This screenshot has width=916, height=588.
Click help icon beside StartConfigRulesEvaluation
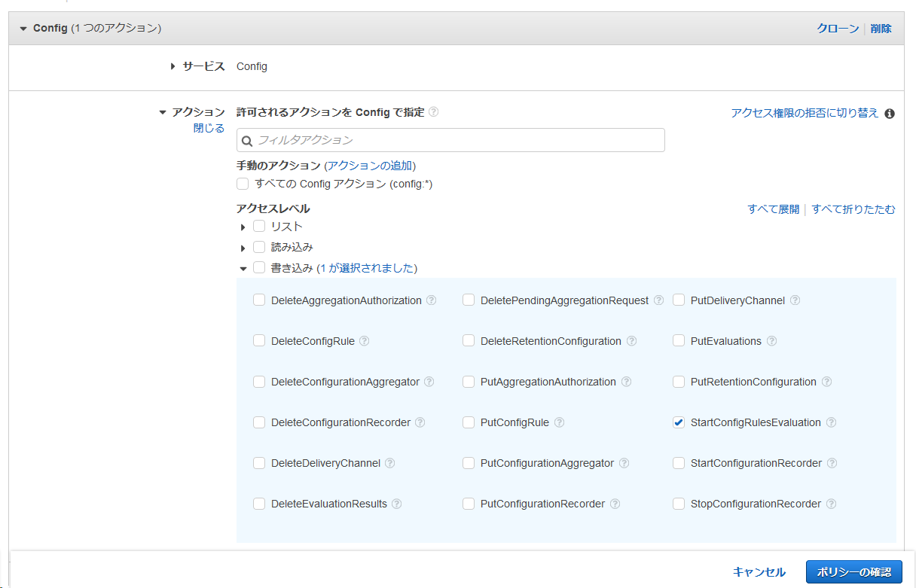[831, 422]
